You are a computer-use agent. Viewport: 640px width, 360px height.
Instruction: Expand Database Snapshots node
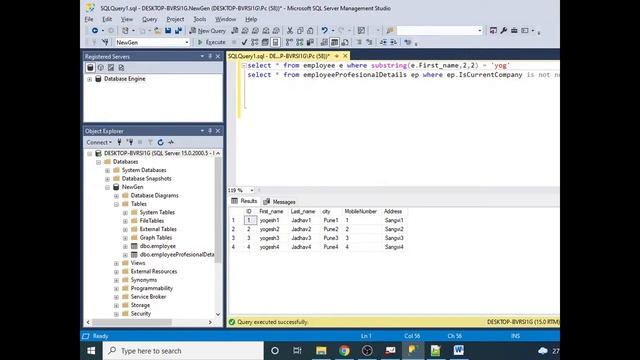pyautogui.click(x=107, y=179)
